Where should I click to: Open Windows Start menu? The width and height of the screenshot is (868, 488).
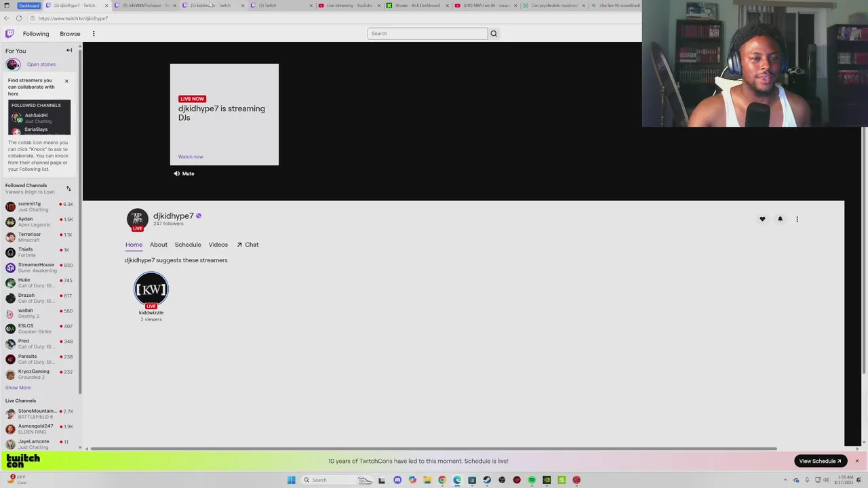292,480
